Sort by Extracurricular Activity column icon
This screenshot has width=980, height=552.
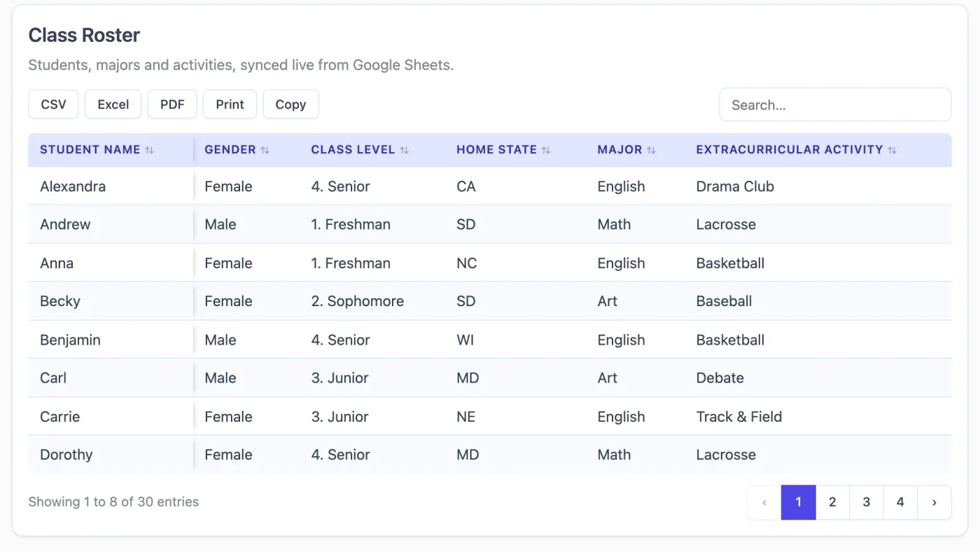pyautogui.click(x=892, y=150)
